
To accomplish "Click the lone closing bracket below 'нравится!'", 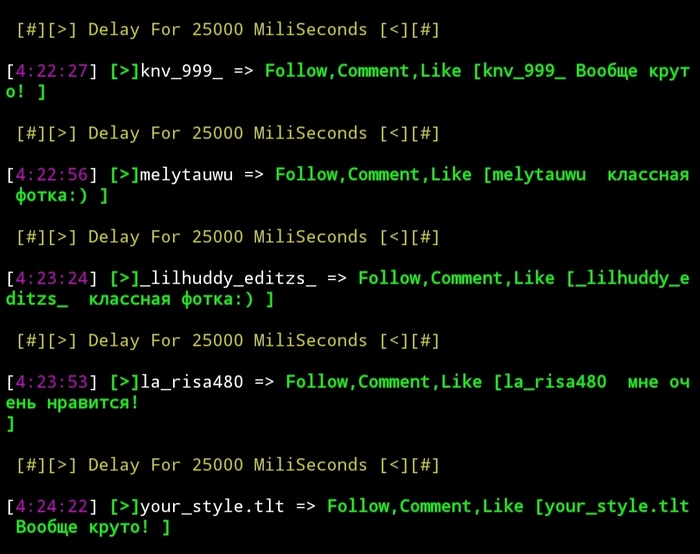I will pos(11,424).
